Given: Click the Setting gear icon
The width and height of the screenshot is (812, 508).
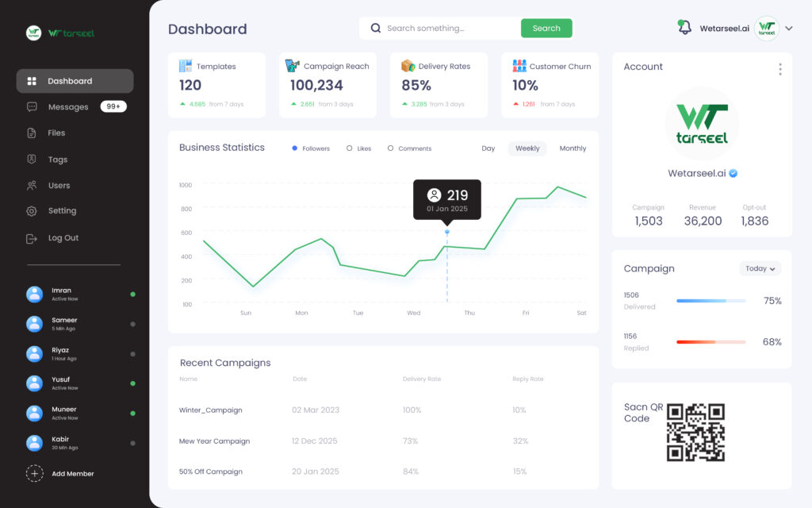Looking at the screenshot, I should click(x=32, y=211).
